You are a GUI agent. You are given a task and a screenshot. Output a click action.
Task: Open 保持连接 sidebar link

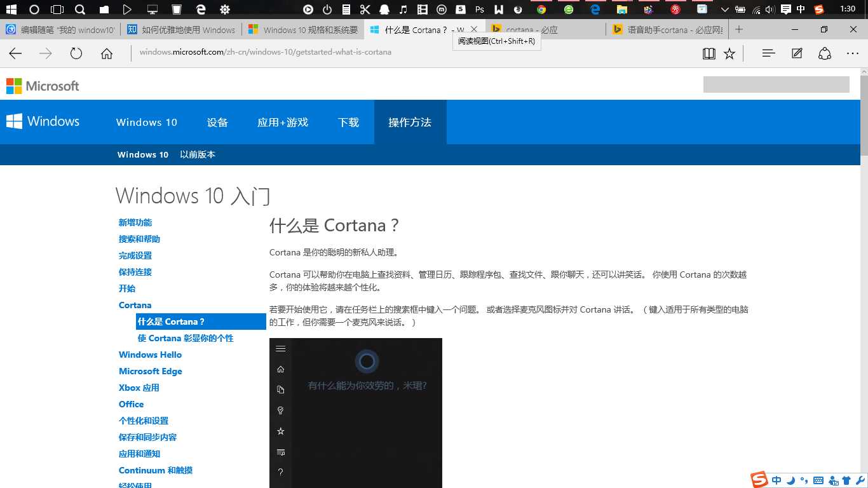(135, 272)
